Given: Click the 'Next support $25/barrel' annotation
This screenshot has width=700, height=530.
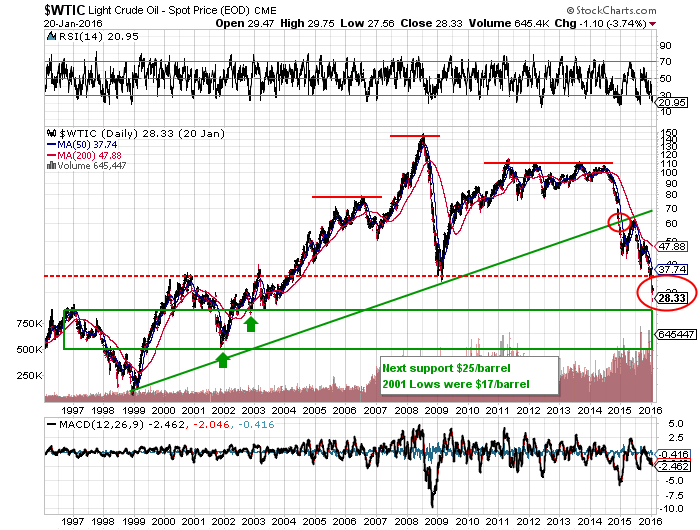Looking at the screenshot, I should [x=444, y=368].
